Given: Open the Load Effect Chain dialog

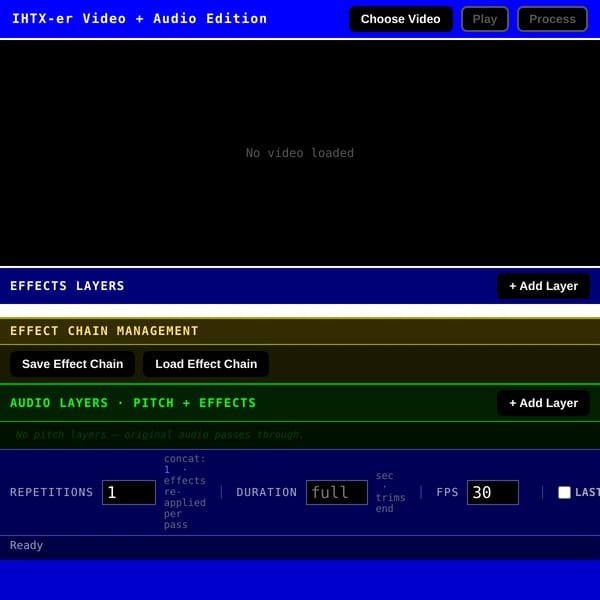Looking at the screenshot, I should [x=206, y=364].
